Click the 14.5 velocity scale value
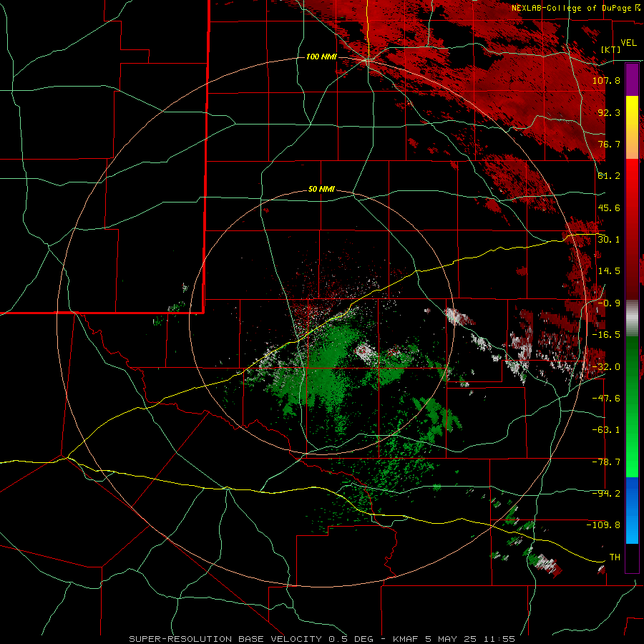The width and height of the screenshot is (644, 644). 609,271
